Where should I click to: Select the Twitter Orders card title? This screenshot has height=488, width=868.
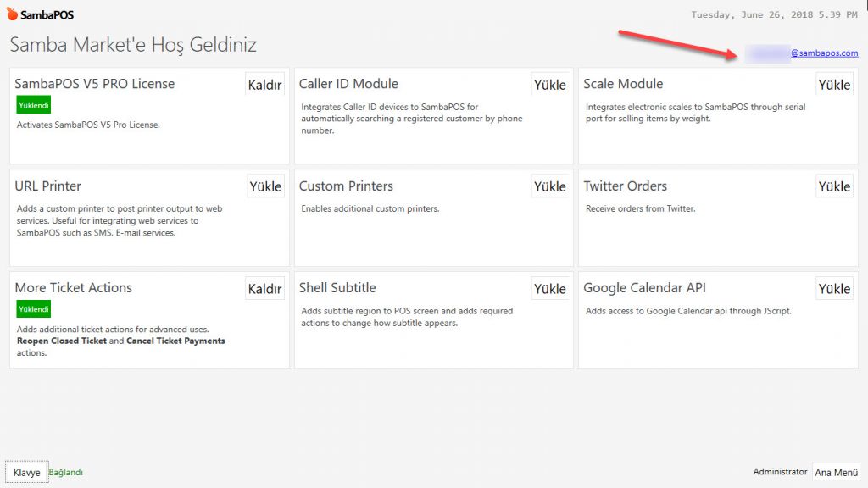tap(625, 186)
